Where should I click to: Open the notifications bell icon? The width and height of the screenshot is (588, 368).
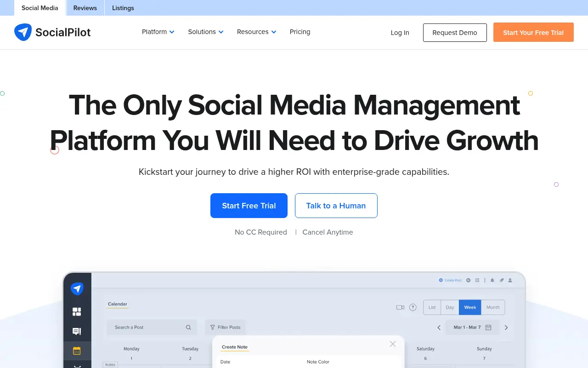click(492, 280)
